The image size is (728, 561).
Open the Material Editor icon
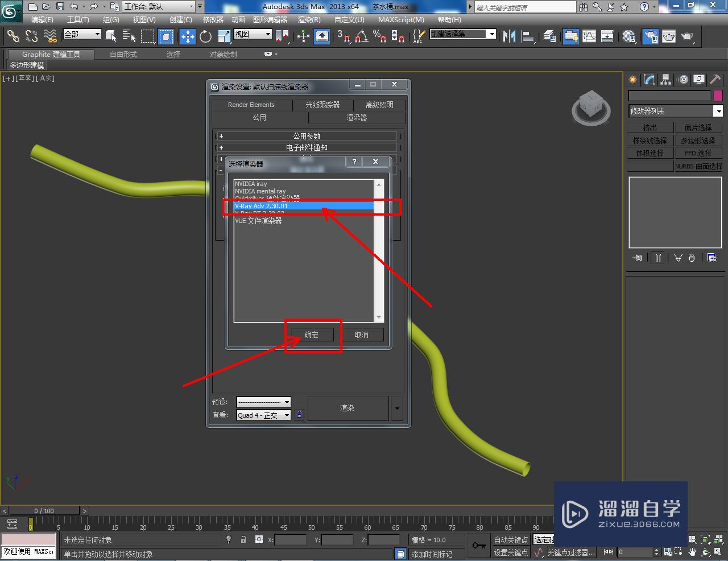(628, 36)
